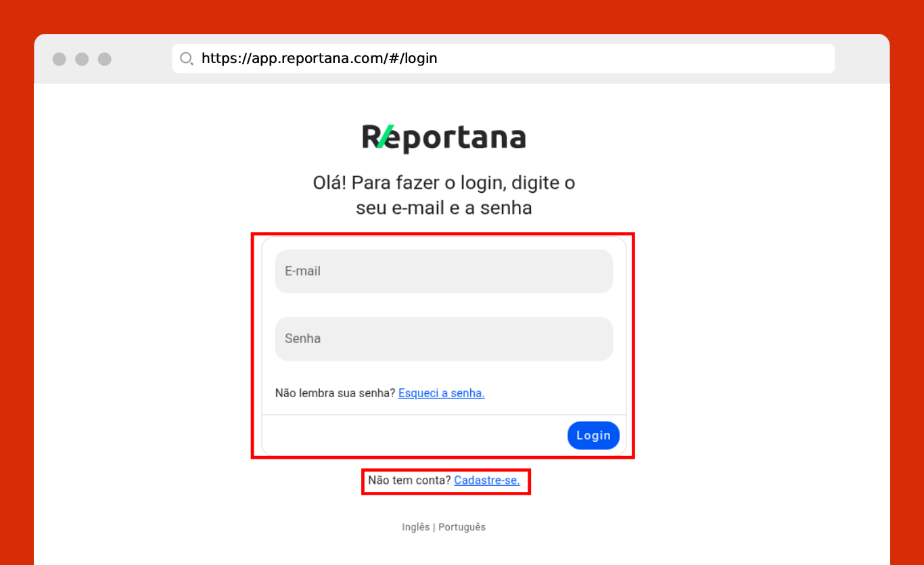Click the red background outside browser window

(16, 271)
